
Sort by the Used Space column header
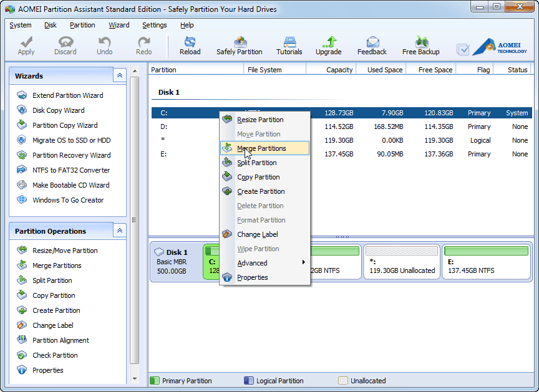click(381, 70)
